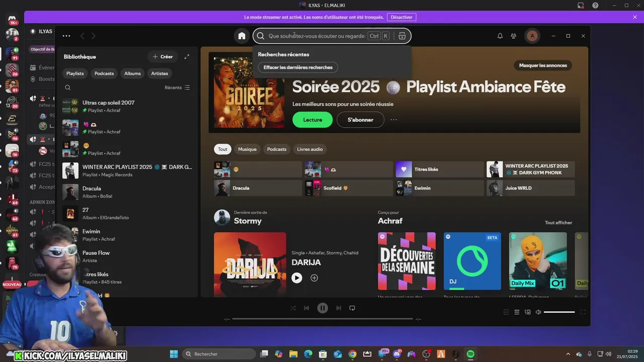Open Titres likés shortcut card
This screenshot has width=644, height=362.
[439, 169]
